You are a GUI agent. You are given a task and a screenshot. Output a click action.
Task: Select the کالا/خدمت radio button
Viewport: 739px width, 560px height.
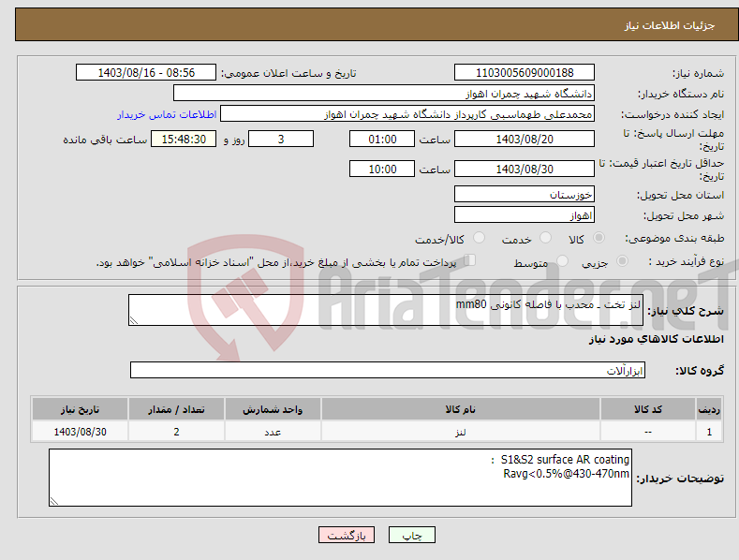pos(479,238)
